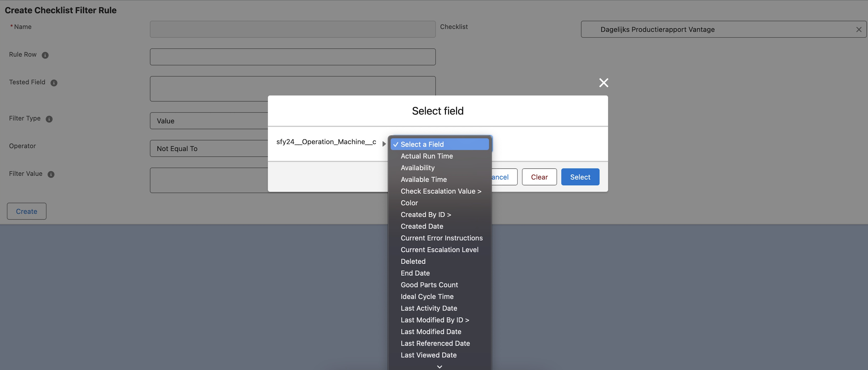Expand Check Escalation Value > option
The height and width of the screenshot is (370, 868).
tap(441, 191)
